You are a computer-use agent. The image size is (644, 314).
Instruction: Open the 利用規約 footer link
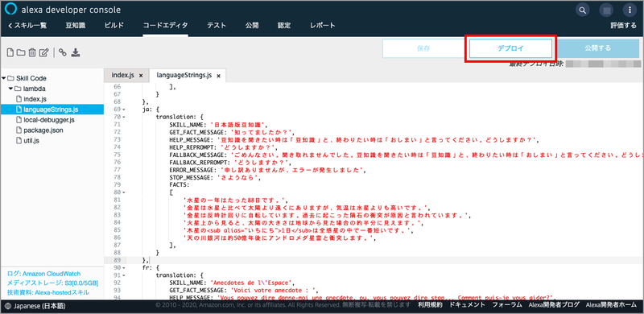pos(430,305)
